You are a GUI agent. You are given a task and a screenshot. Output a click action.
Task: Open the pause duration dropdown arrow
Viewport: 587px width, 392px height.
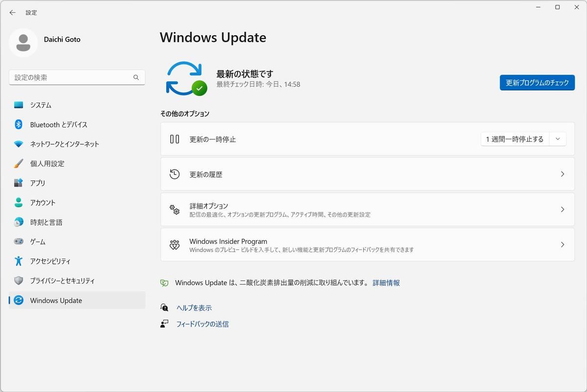pyautogui.click(x=558, y=139)
